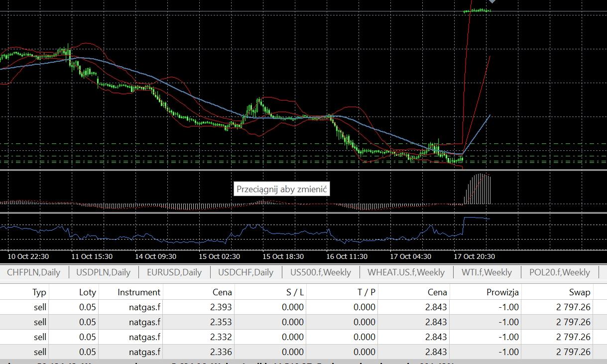Screen dimensions: 607x364
Task: Click swap 2 797.26 in the 2.336 row
Action: point(573,352)
